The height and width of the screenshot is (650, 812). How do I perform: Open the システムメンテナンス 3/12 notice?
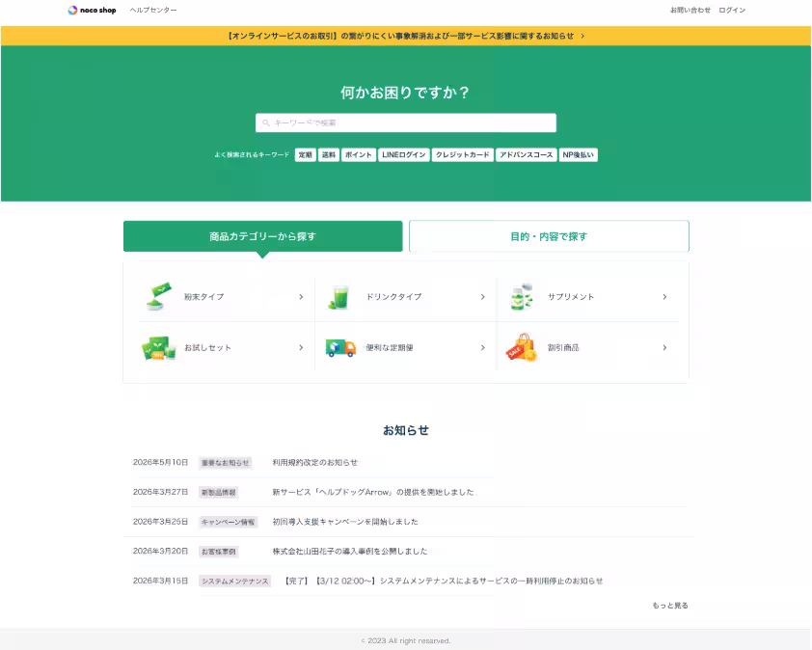[444, 581]
